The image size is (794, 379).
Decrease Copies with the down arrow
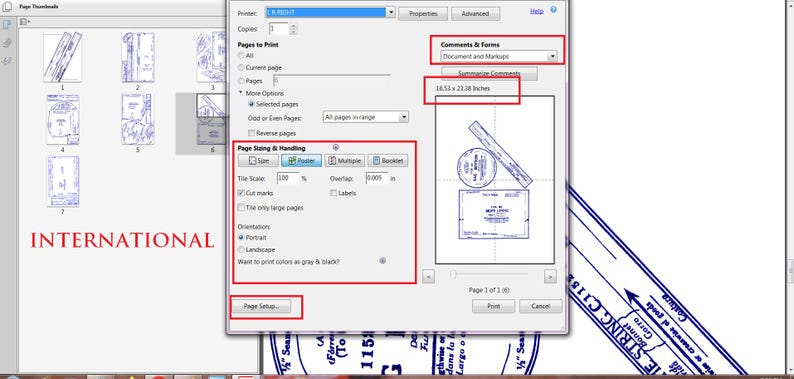point(294,32)
